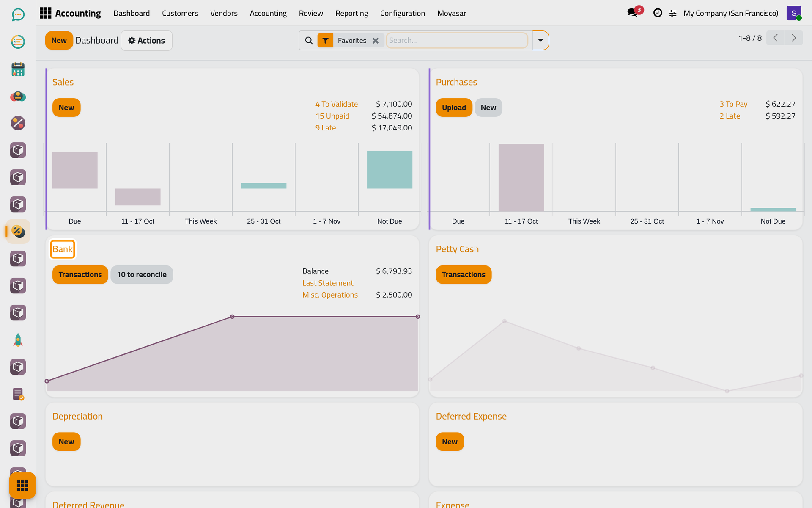Click the Sales chart Due bar

pyautogui.click(x=75, y=170)
